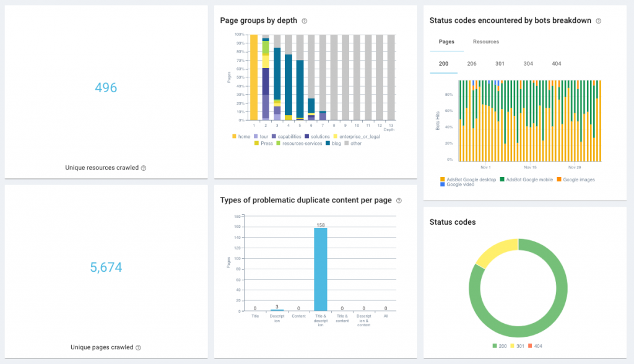This screenshot has width=634, height=364.
Task: Click help icon beside Page groups by depth
Action: (305, 21)
